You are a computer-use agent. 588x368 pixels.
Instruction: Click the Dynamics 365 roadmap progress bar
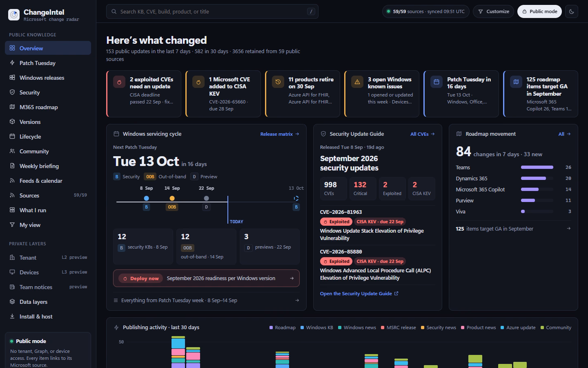[x=537, y=178]
